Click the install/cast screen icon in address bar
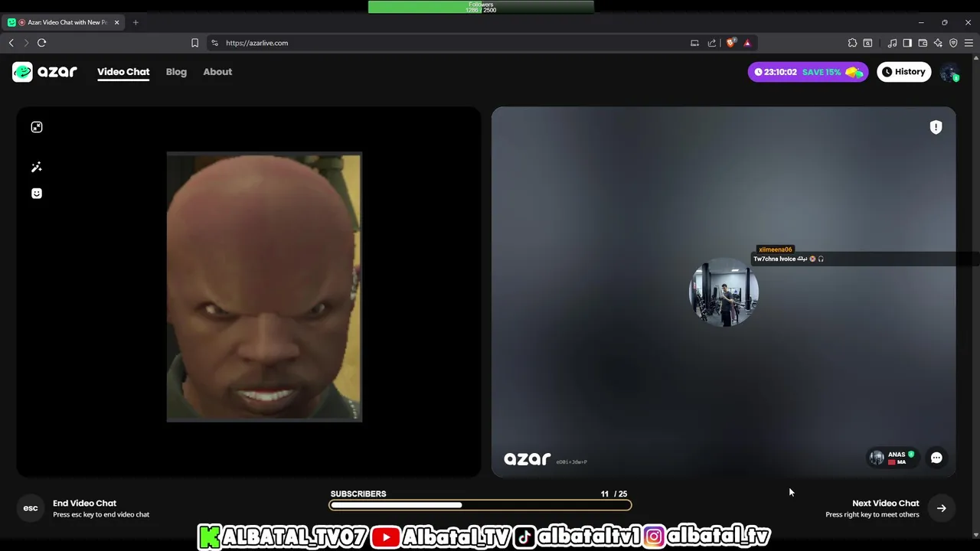980x551 pixels. point(694,43)
